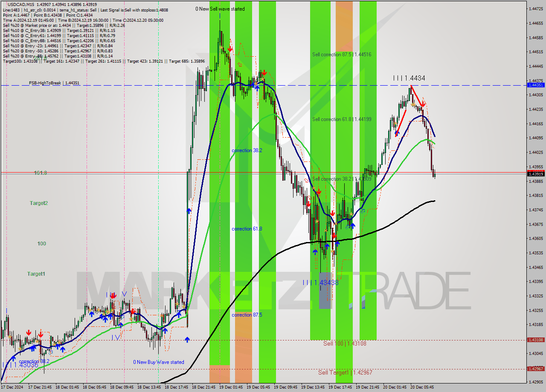Select the blue 'correction 61.8' label

[x=247, y=229]
